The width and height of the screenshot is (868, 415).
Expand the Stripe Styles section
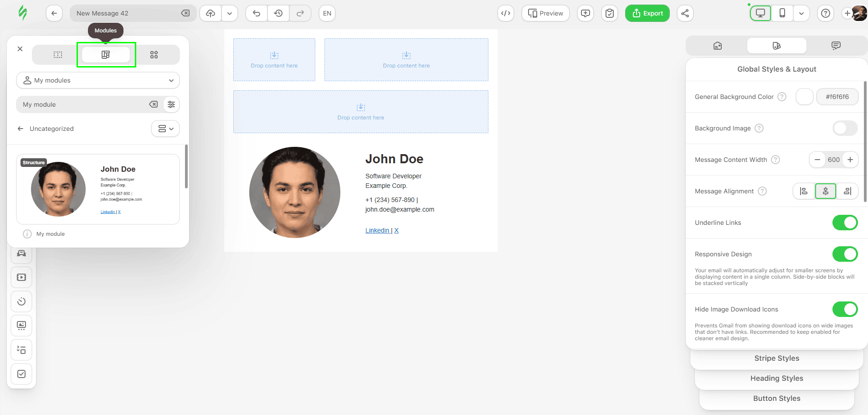pyautogui.click(x=776, y=358)
